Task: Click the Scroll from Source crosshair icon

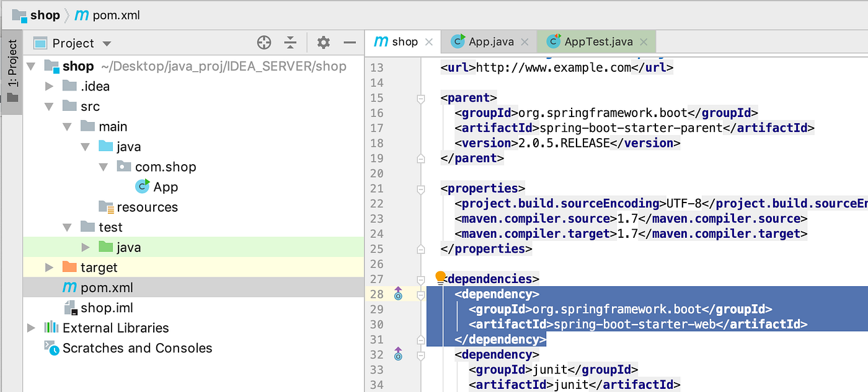Action: pos(263,42)
